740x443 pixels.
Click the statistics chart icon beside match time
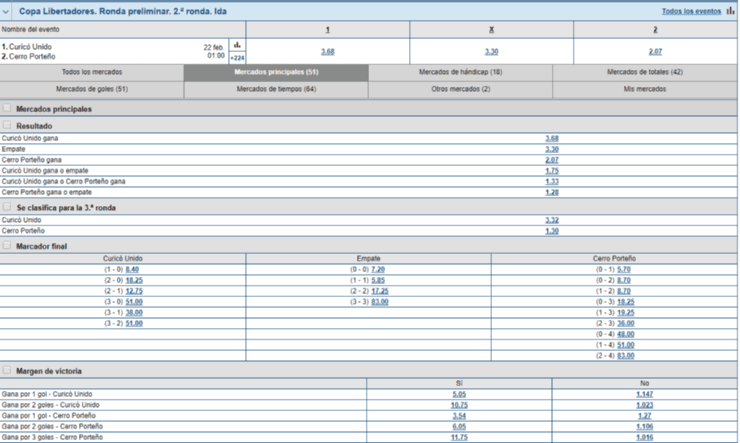click(237, 45)
